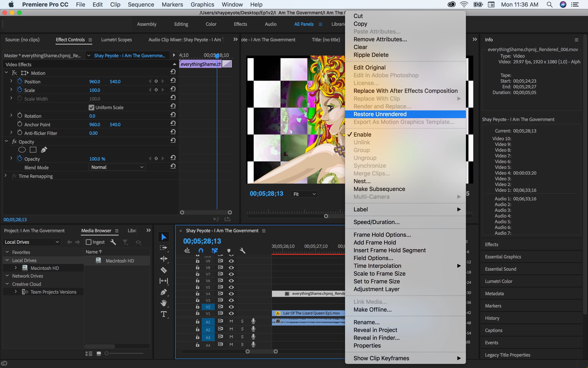Open the History panel
588x368 pixels.
492,318
